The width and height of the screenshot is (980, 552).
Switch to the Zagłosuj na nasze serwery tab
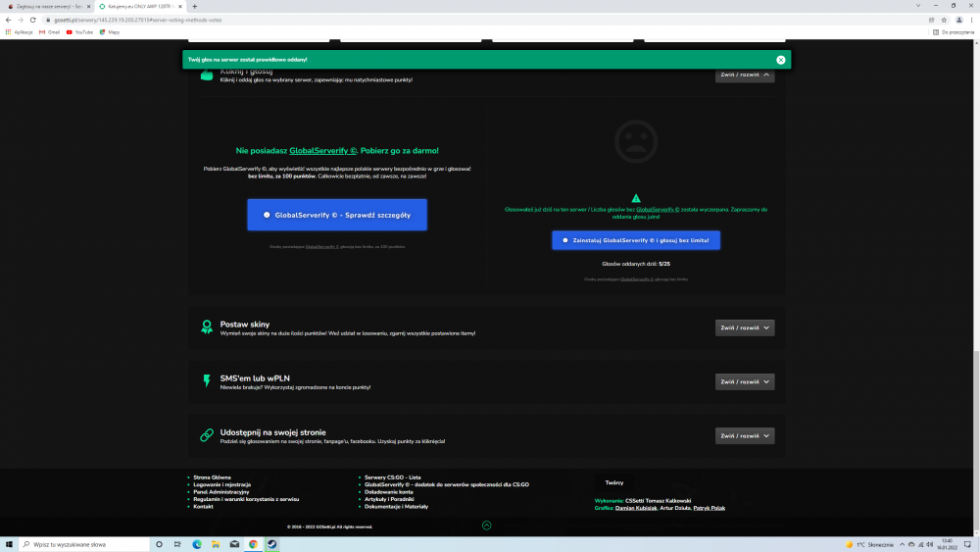point(47,6)
